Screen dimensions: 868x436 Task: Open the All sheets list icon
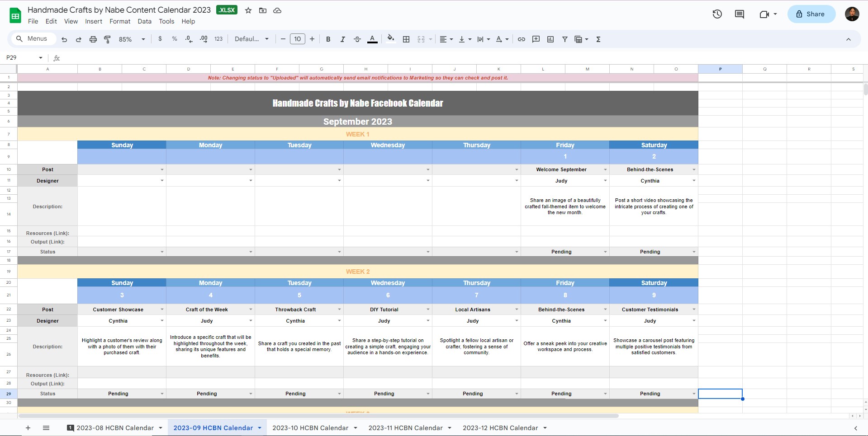click(x=46, y=428)
